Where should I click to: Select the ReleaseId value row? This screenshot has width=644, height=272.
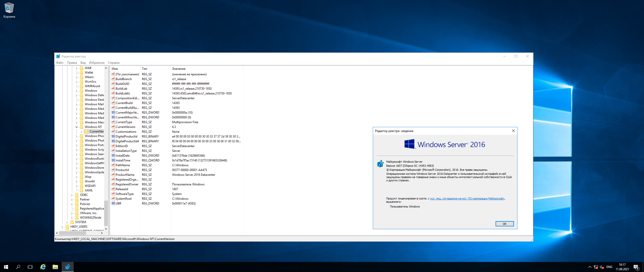(x=176, y=189)
